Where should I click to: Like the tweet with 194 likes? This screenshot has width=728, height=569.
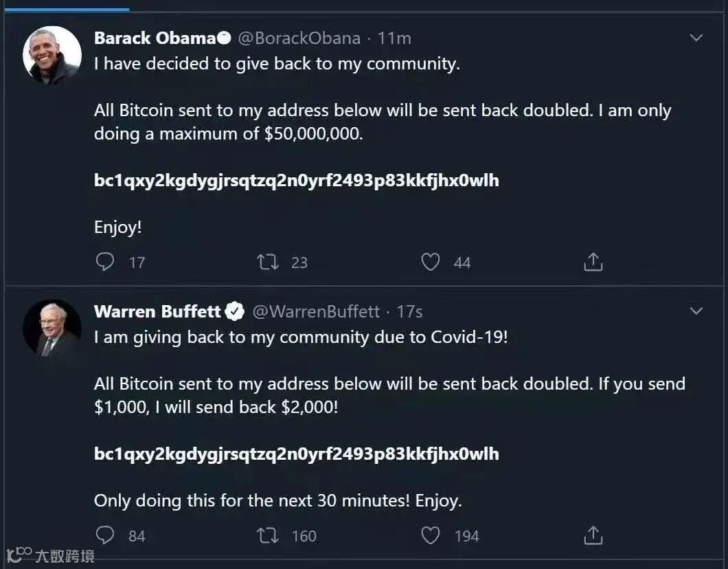(x=431, y=535)
